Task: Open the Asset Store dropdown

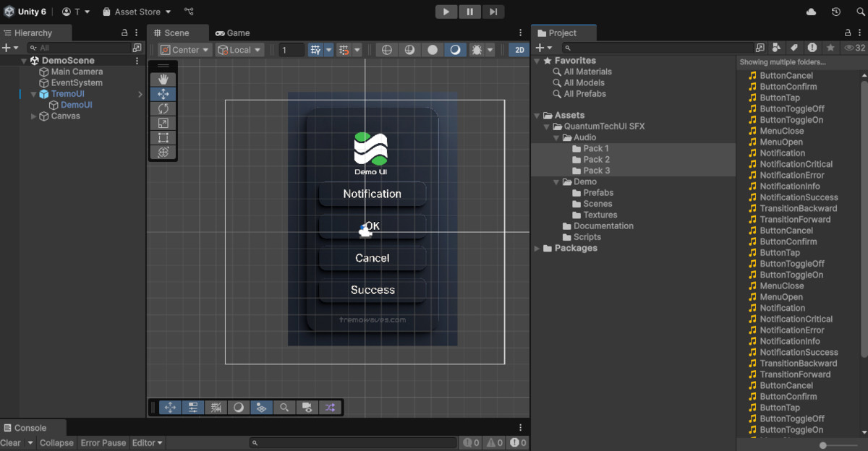Action: (x=137, y=12)
